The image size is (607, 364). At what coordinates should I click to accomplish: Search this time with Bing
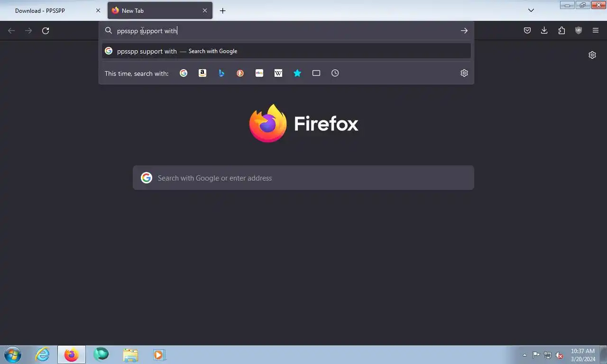coord(221,73)
